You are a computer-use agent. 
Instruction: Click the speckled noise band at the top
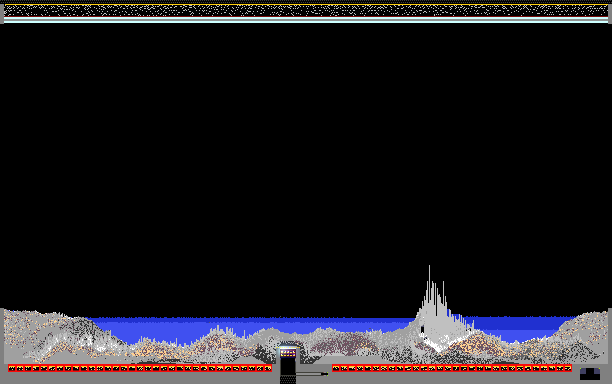pos(306,11)
